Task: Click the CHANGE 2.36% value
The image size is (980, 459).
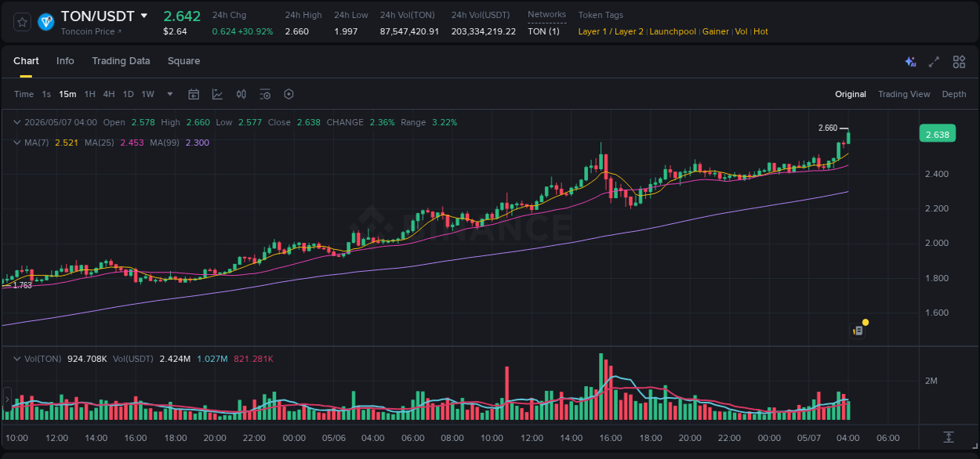Action: point(381,122)
